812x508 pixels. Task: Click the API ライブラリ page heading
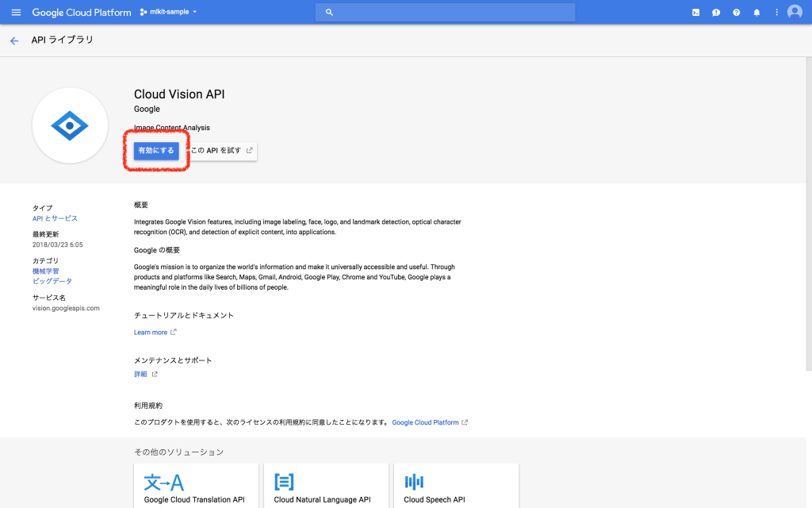click(x=62, y=40)
